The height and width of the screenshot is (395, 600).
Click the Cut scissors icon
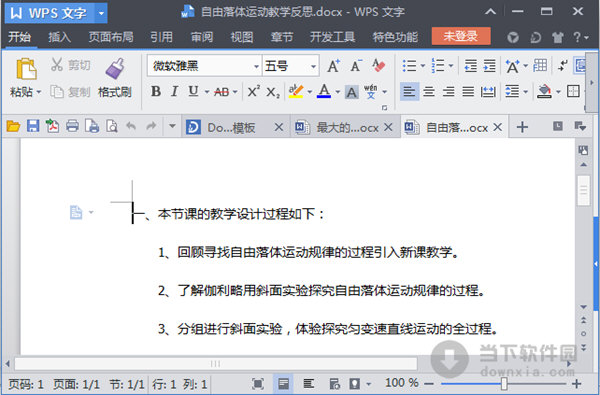click(57, 65)
